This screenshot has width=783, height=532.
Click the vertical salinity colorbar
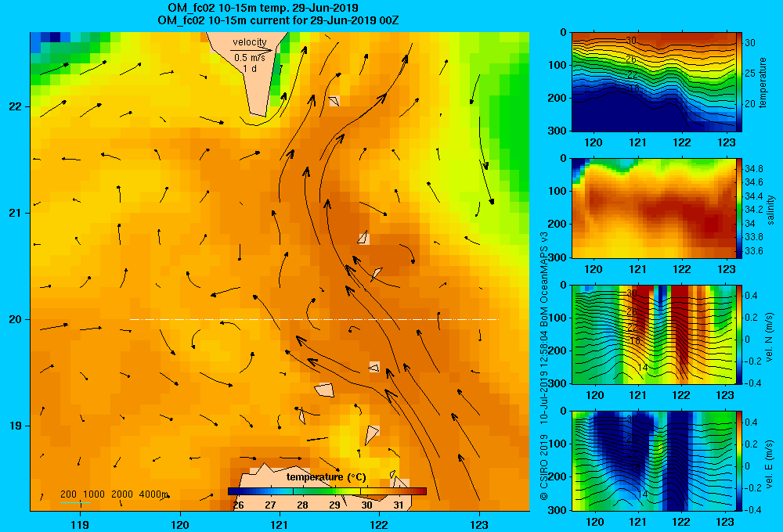coord(739,208)
